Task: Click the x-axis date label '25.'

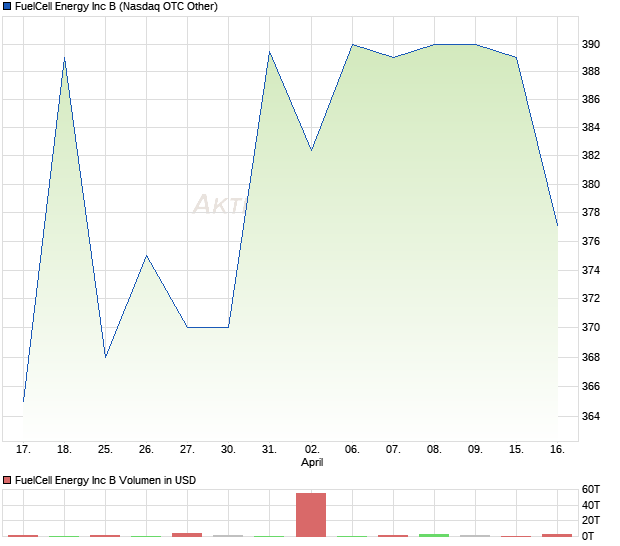Action: click(105, 450)
